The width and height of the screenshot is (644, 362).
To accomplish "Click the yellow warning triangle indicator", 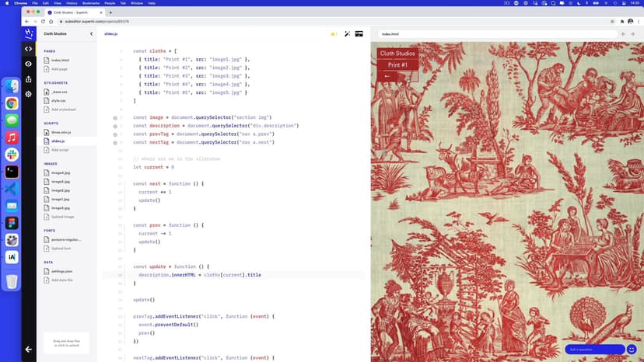I will [333, 34].
